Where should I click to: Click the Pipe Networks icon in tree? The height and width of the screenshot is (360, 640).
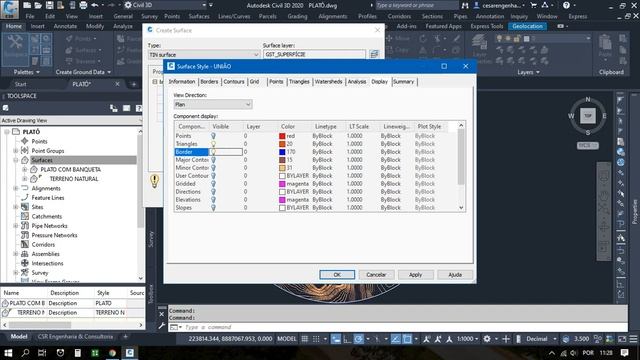point(24,226)
